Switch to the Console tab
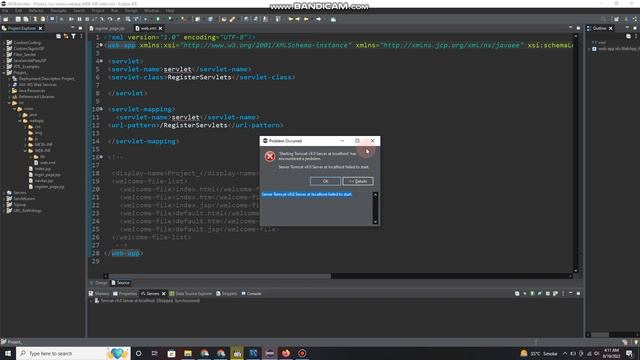 coord(251,293)
